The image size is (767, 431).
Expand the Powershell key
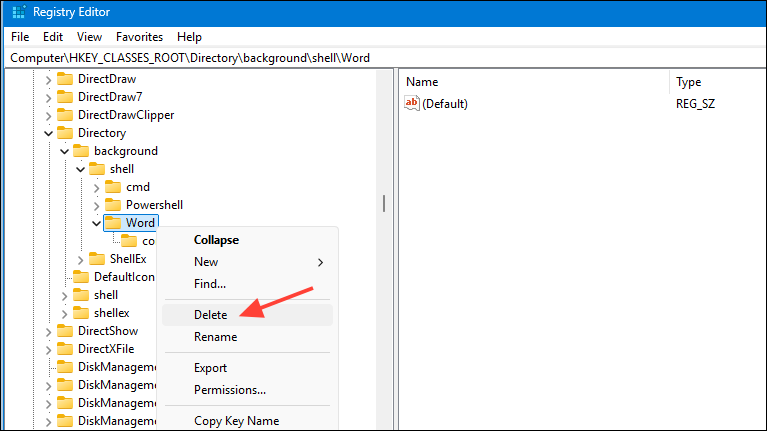click(x=96, y=205)
